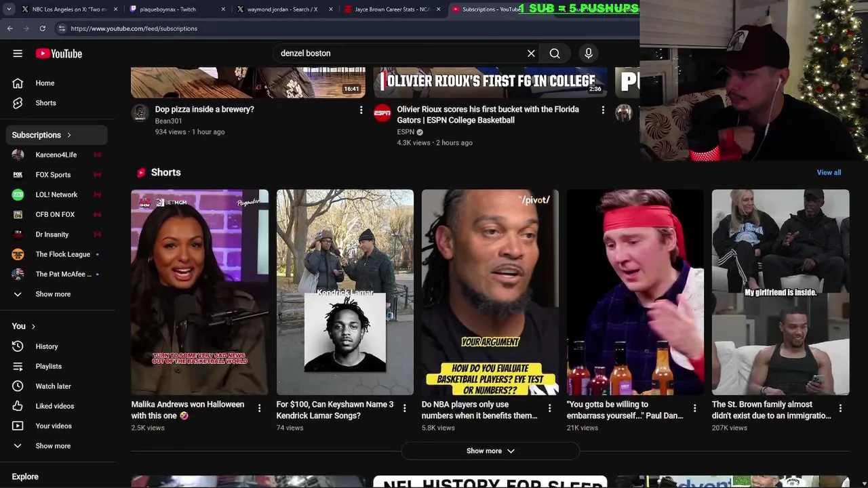Run search with the magnifier button

tap(555, 54)
